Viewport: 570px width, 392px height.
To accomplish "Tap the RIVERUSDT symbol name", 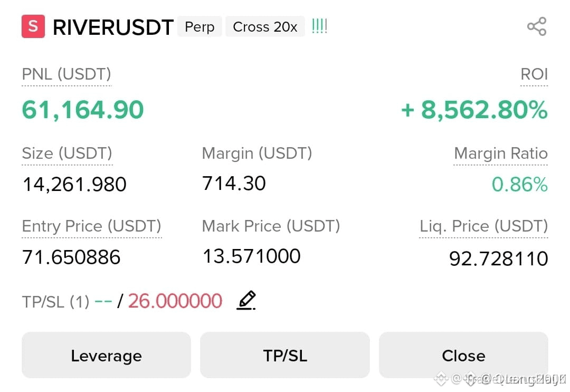I will (x=113, y=27).
